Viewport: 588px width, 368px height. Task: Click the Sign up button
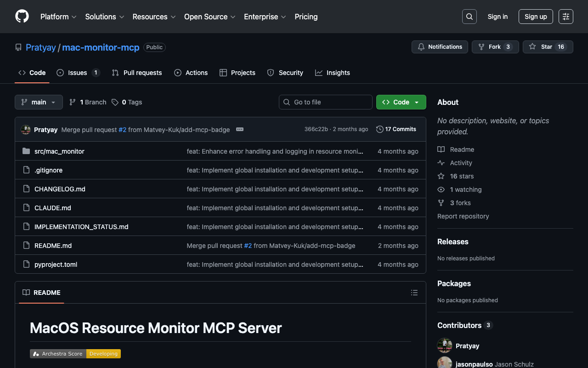[536, 17]
